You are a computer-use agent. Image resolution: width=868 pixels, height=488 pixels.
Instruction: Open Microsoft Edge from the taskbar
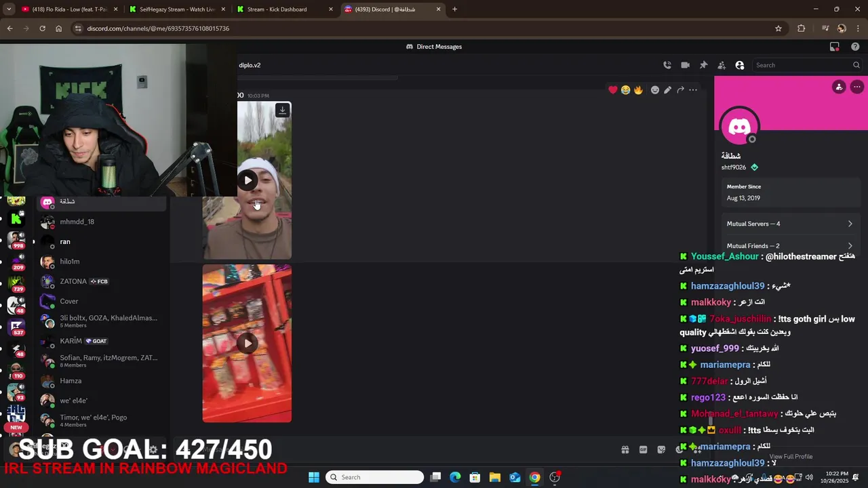455,477
